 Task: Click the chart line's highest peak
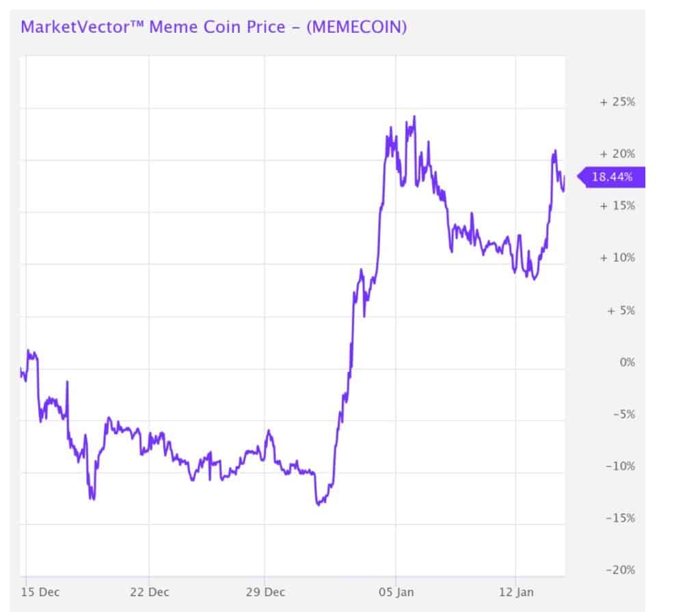(x=414, y=116)
